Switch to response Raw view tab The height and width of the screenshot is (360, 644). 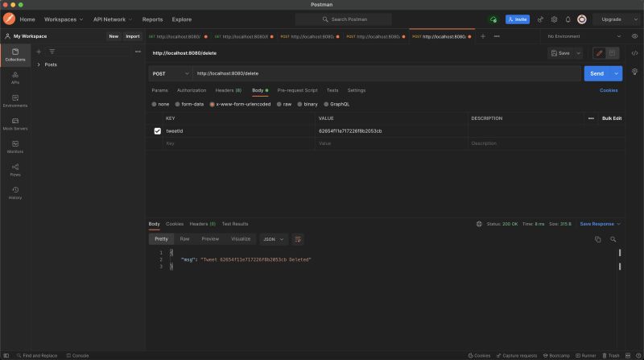pos(184,239)
